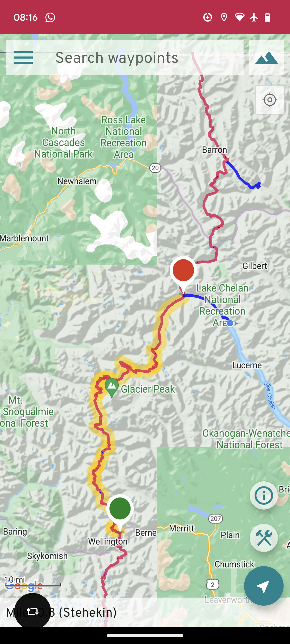This screenshot has width=290, height=644.
Task: Toggle the direction swap button
Action: point(32,612)
